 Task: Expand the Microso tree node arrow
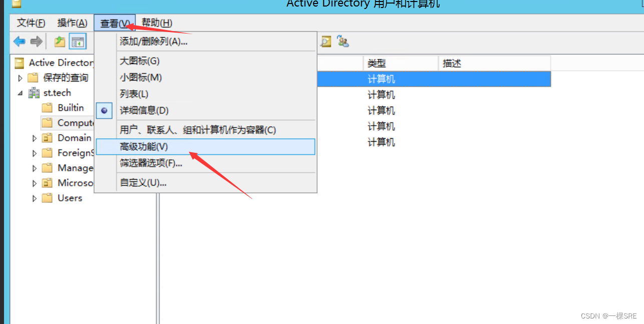(x=35, y=183)
